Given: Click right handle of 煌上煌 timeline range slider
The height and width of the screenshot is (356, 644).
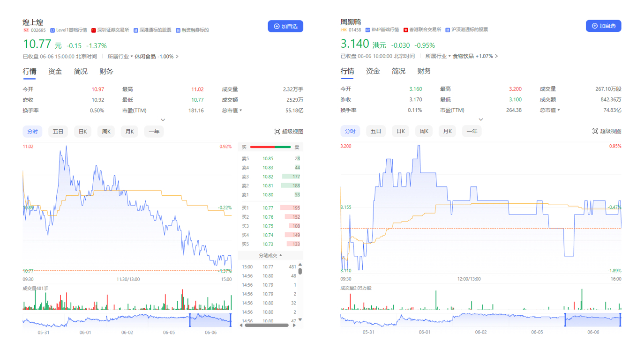Looking at the screenshot, I should coord(231,320).
